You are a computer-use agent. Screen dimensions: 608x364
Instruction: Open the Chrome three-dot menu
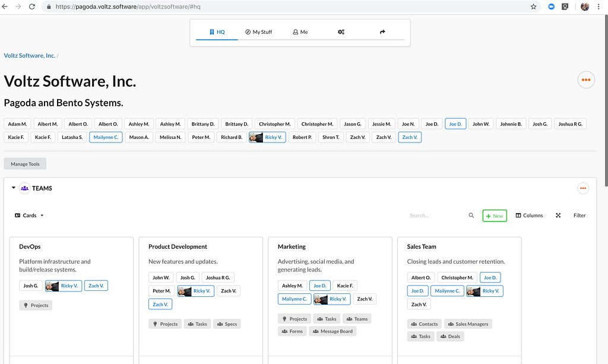pos(600,7)
